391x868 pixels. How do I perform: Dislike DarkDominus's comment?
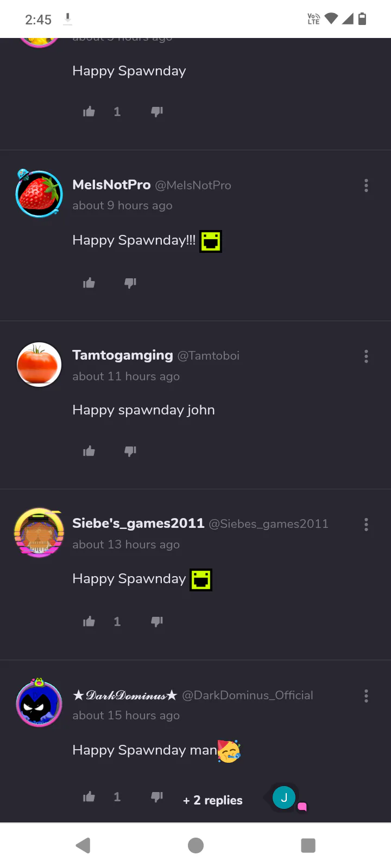(x=157, y=796)
